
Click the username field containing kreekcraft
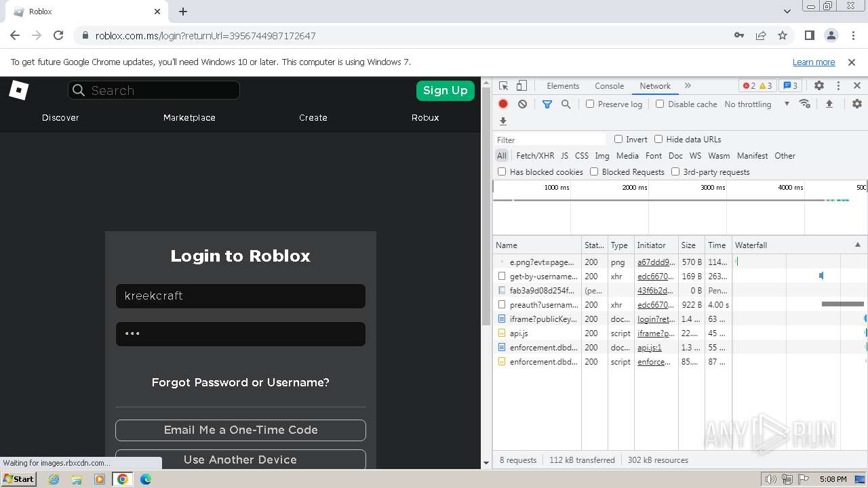point(241,296)
